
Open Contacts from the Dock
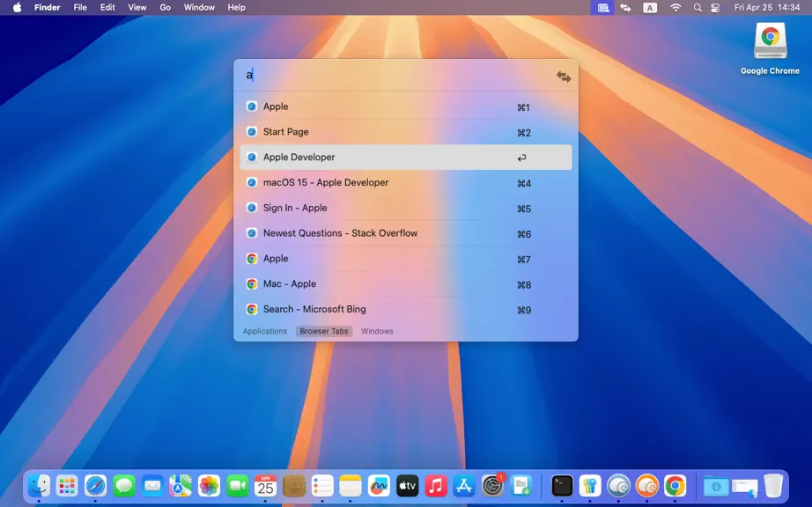293,486
